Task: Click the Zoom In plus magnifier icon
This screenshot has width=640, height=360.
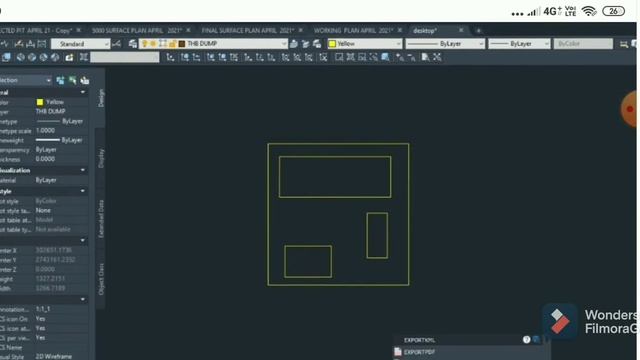Action: coord(400,58)
